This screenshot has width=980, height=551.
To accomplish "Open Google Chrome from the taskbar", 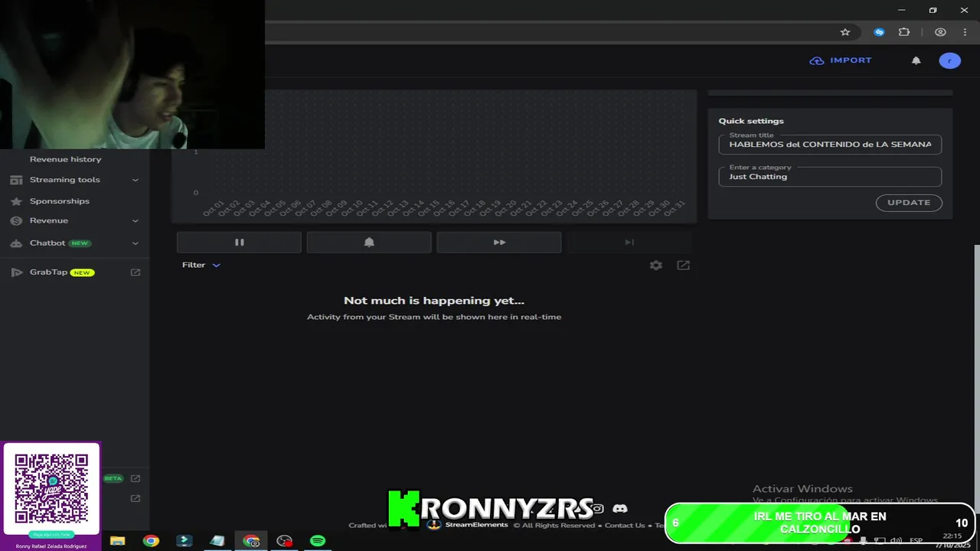I will [151, 541].
